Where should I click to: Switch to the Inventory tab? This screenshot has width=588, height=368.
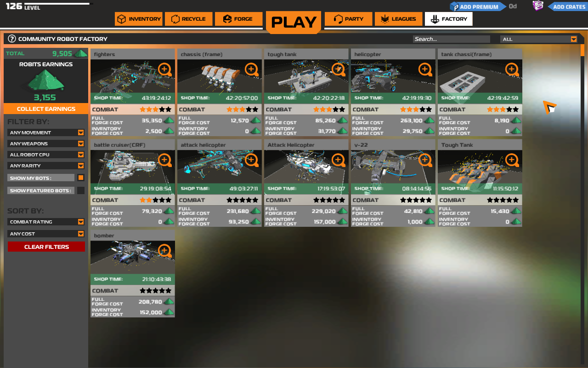pos(139,19)
